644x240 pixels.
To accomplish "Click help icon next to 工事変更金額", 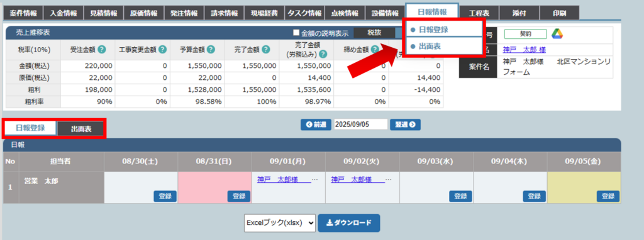I will coord(163,50).
